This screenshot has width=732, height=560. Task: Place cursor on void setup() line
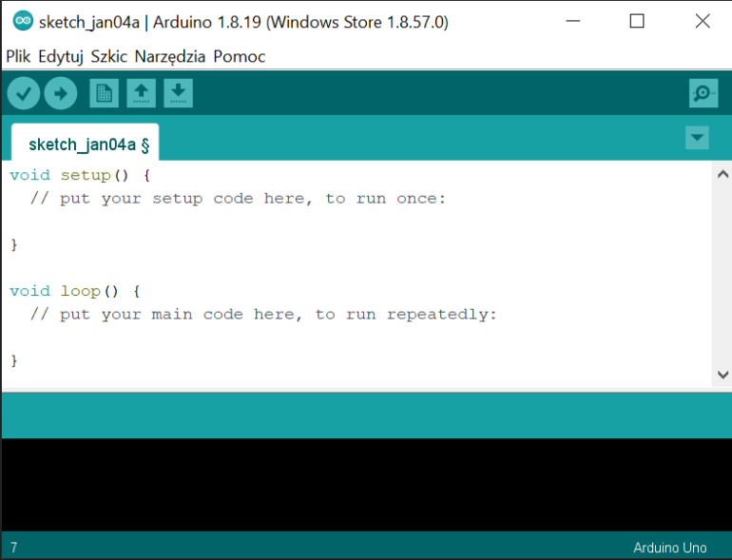pyautogui.click(x=81, y=176)
